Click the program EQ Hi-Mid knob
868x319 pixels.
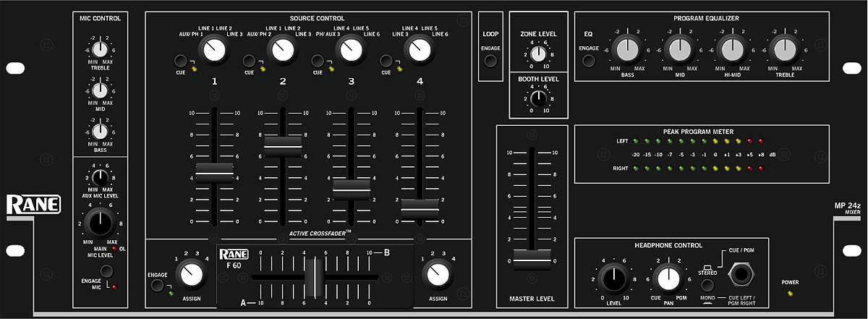731,49
